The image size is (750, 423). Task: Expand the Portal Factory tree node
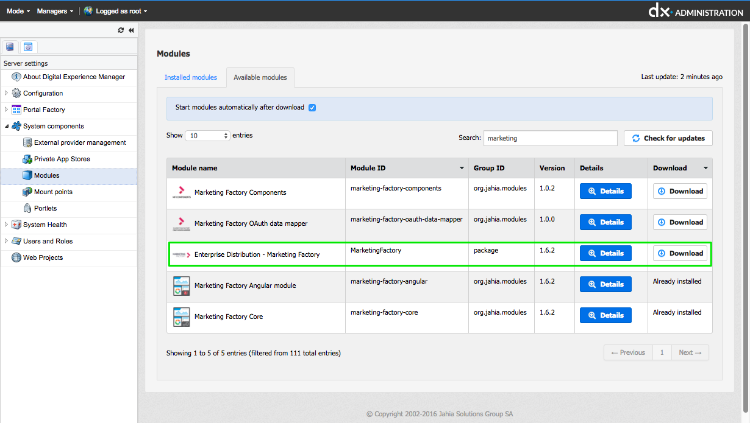[x=6, y=110]
